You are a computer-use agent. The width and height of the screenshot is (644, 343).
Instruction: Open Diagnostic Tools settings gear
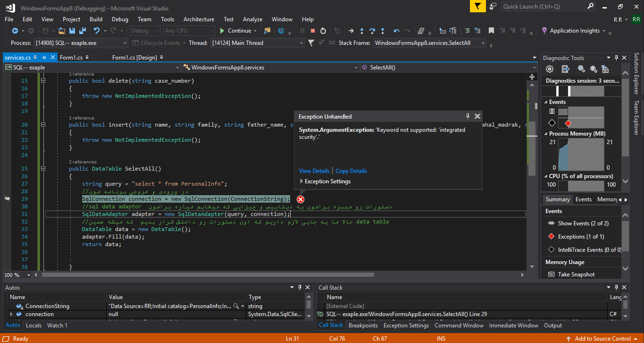point(550,69)
